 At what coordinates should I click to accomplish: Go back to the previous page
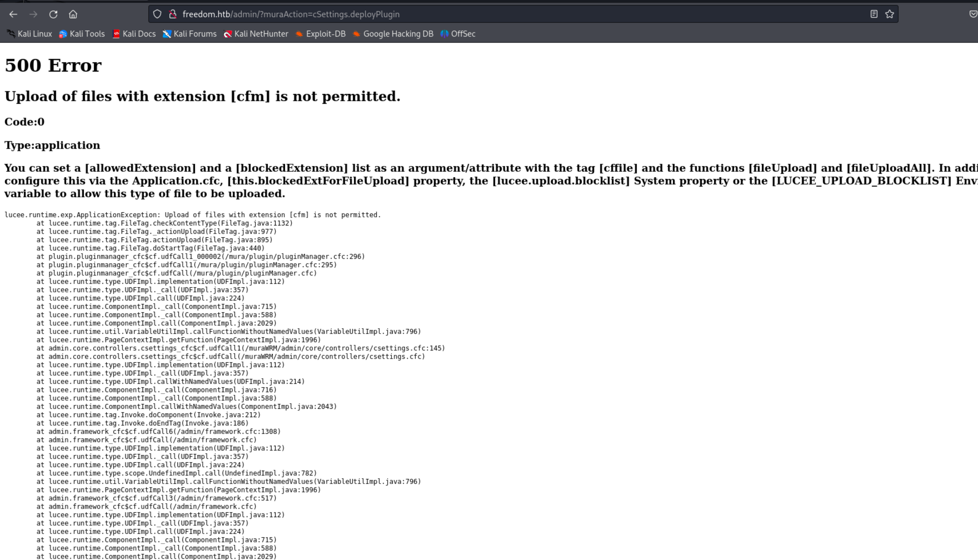click(x=13, y=14)
